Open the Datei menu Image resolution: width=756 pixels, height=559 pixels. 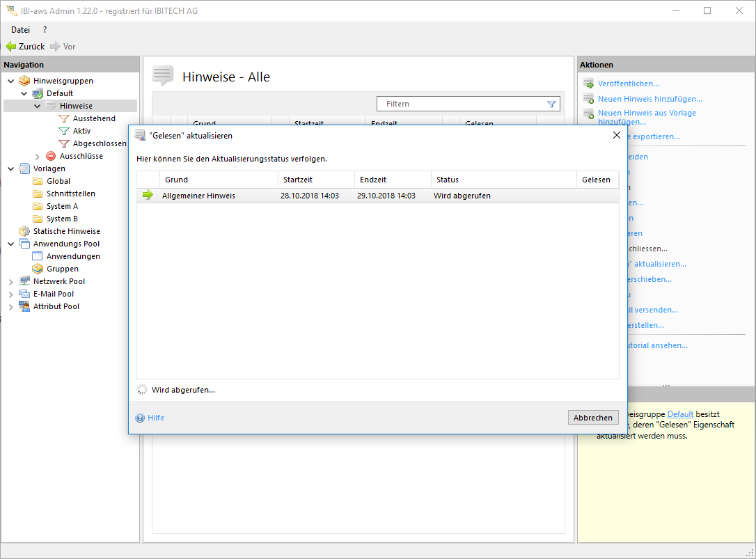(x=20, y=30)
